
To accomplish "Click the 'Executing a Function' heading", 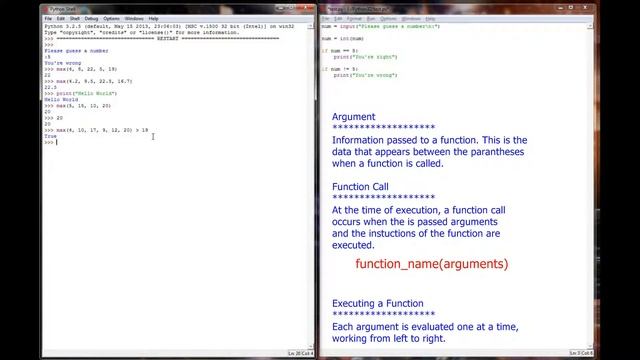I will tap(378, 304).
